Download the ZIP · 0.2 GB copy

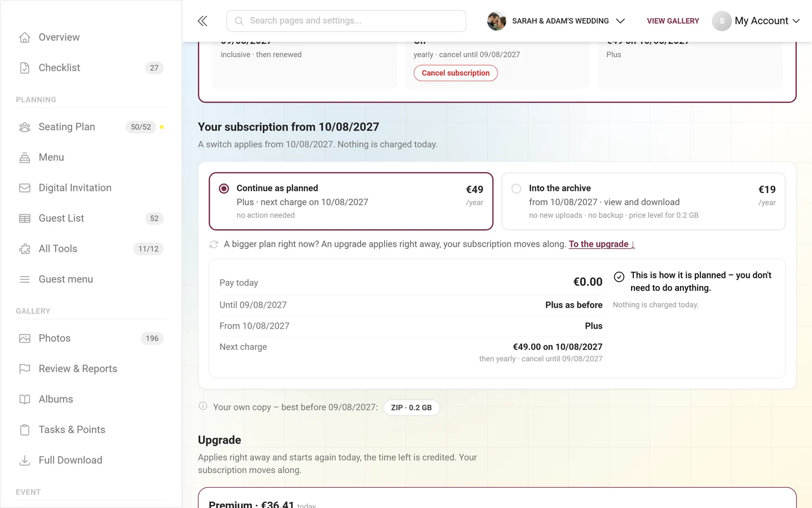click(412, 408)
